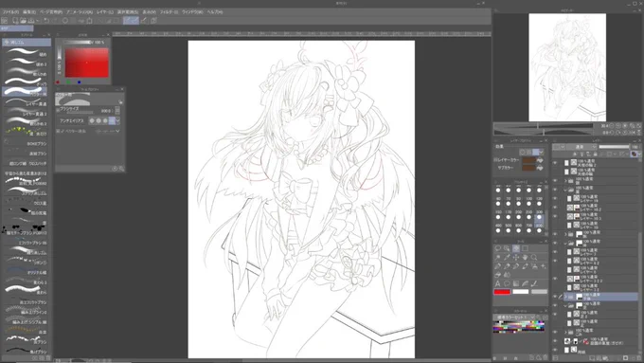
Task: Open the effect dropdown in layer property panel
Action: click(x=542, y=152)
